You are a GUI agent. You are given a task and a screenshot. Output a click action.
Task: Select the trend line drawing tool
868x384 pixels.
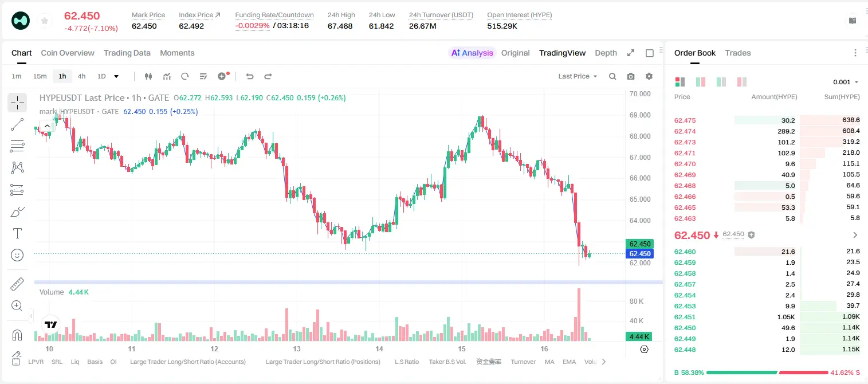pos(17,124)
